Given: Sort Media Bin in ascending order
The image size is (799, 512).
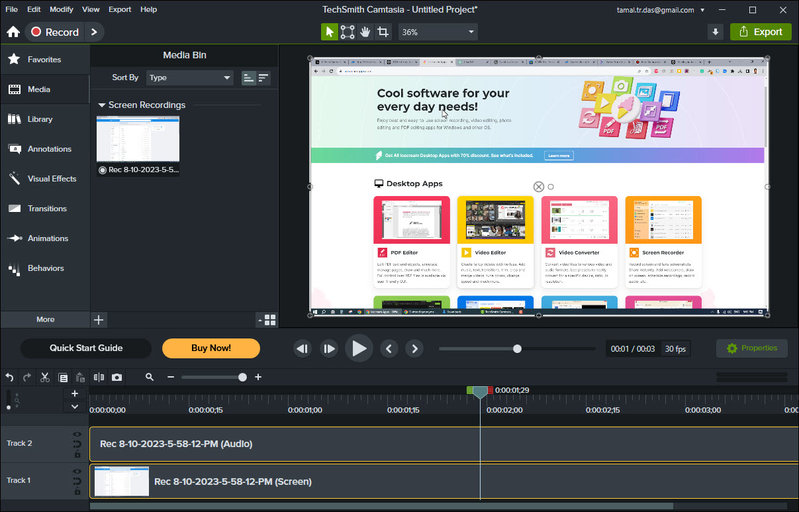Looking at the screenshot, I should [248, 78].
